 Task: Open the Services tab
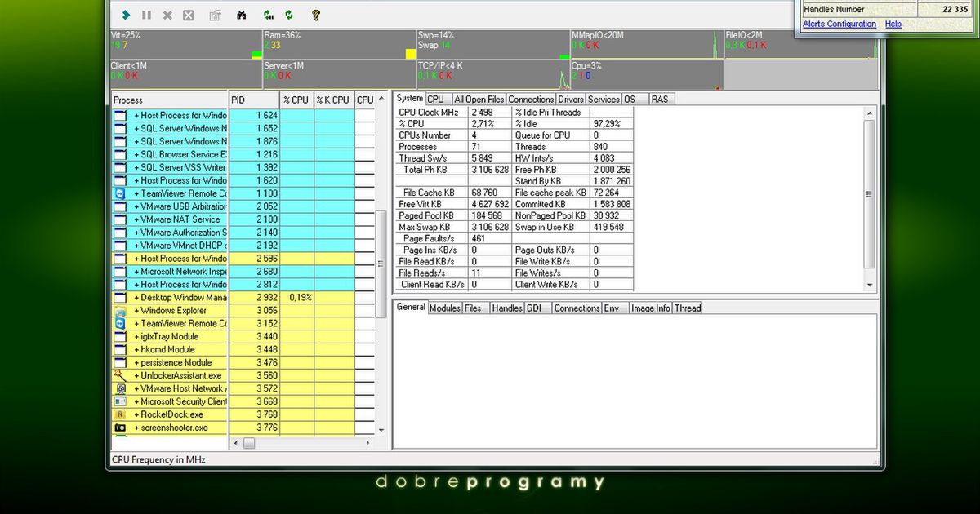click(604, 100)
